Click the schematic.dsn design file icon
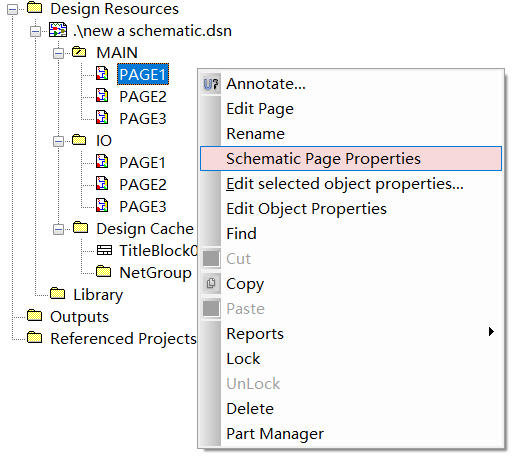Screen dimensions: 525x469 click(58, 30)
